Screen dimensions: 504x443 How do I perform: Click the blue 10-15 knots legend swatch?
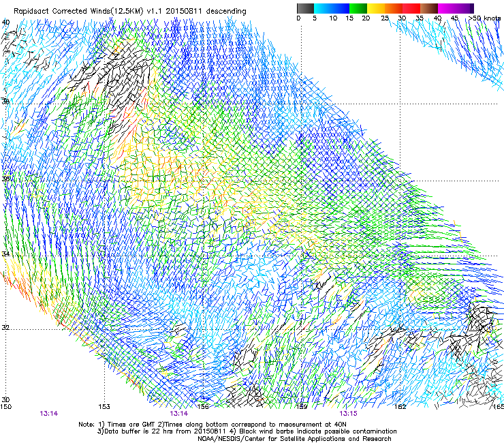341,8
